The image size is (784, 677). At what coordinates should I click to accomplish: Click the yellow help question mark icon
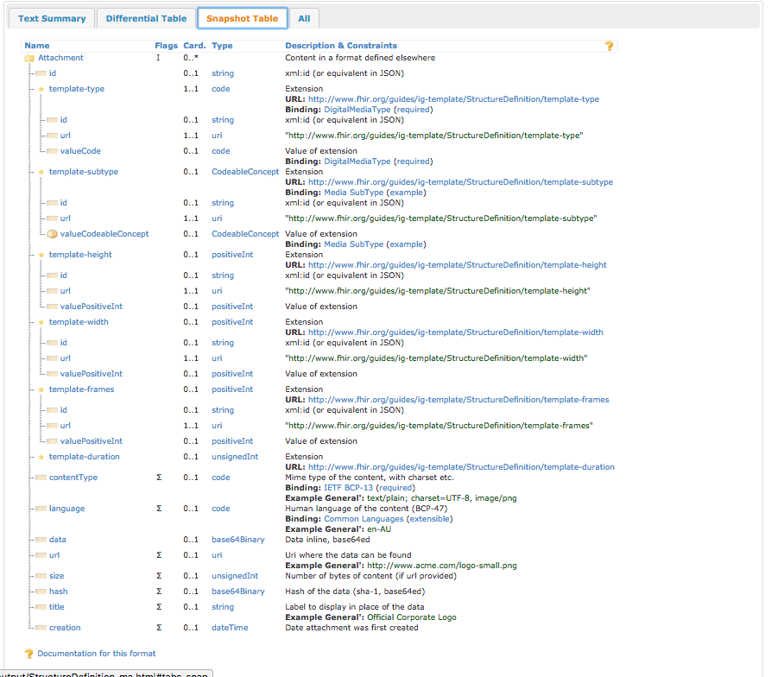click(x=609, y=46)
